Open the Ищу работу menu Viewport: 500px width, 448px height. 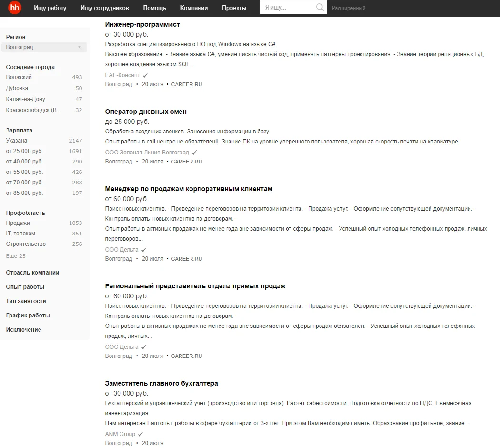tap(50, 8)
